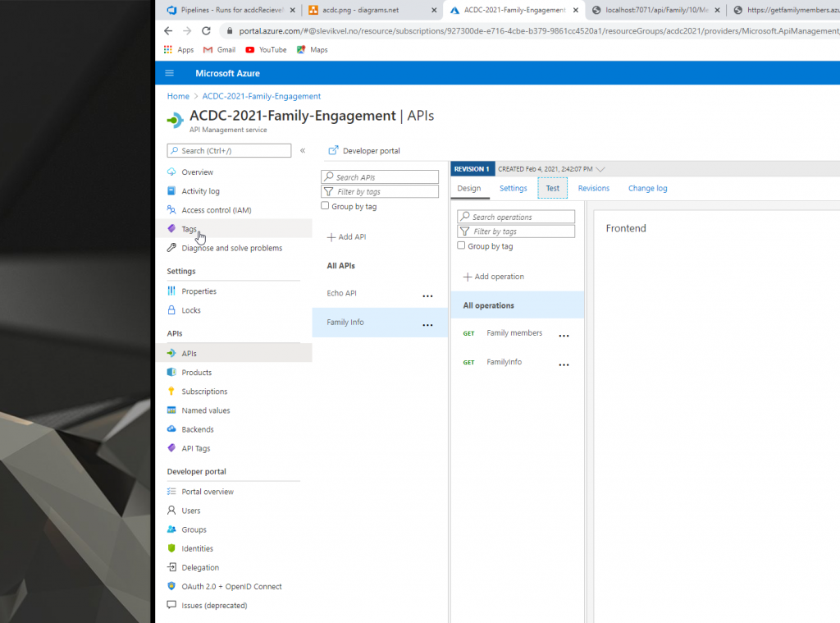This screenshot has height=623, width=840.
Task: Close the acdc.png diagrams.net browser tab
Action: (x=434, y=10)
